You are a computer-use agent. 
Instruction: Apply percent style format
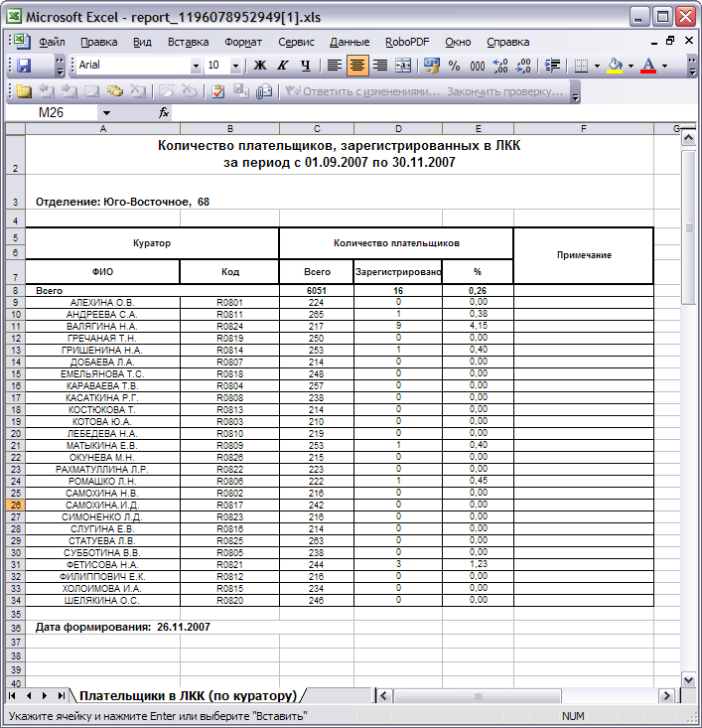point(454,66)
